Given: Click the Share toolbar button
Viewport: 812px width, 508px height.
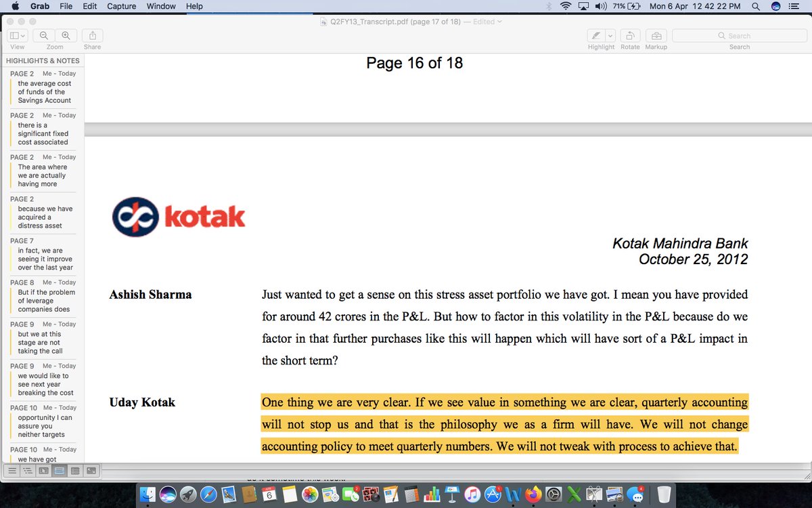Looking at the screenshot, I should click(x=92, y=35).
